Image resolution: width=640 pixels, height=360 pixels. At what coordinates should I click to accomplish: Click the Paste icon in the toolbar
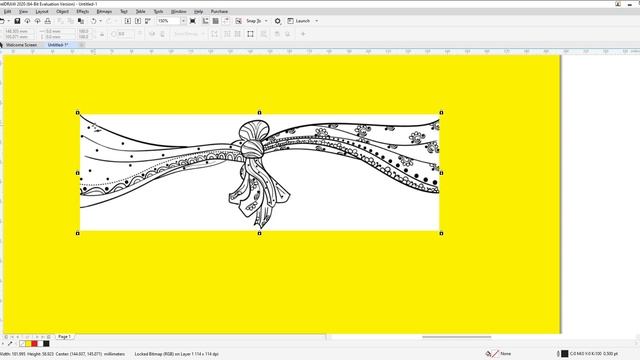pyautogui.click(x=81, y=21)
